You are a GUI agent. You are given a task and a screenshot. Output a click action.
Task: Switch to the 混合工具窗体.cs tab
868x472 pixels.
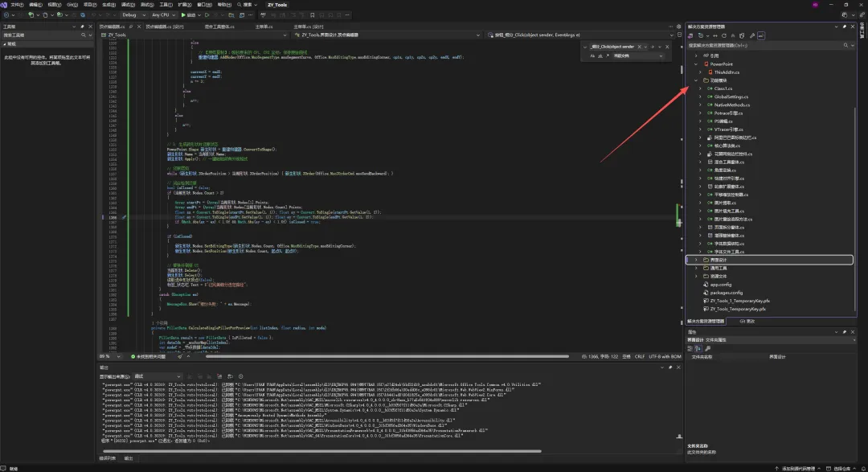coord(219,27)
